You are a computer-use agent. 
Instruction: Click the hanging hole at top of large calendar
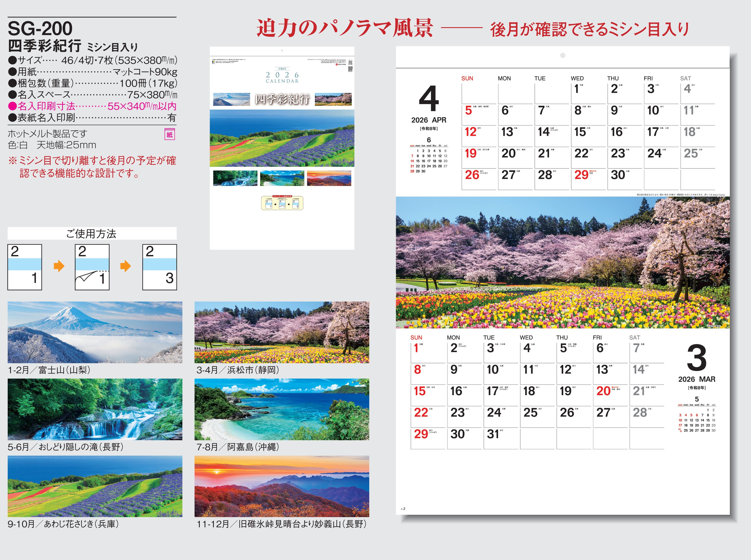coord(563,55)
